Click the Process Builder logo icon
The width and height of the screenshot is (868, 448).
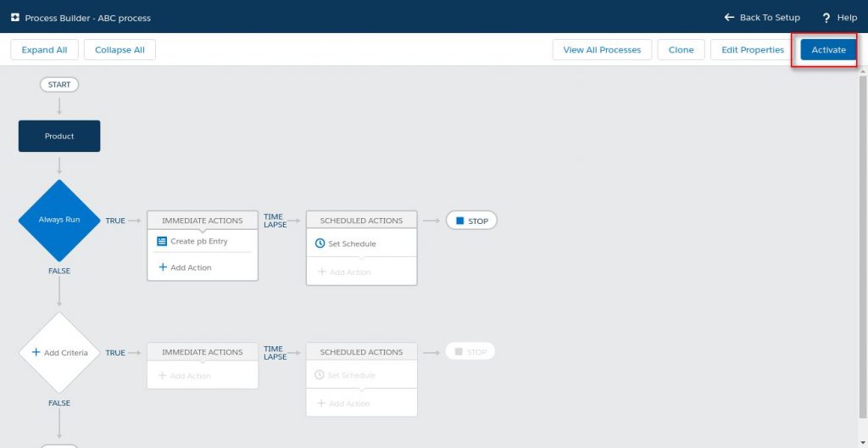pyautogui.click(x=14, y=17)
